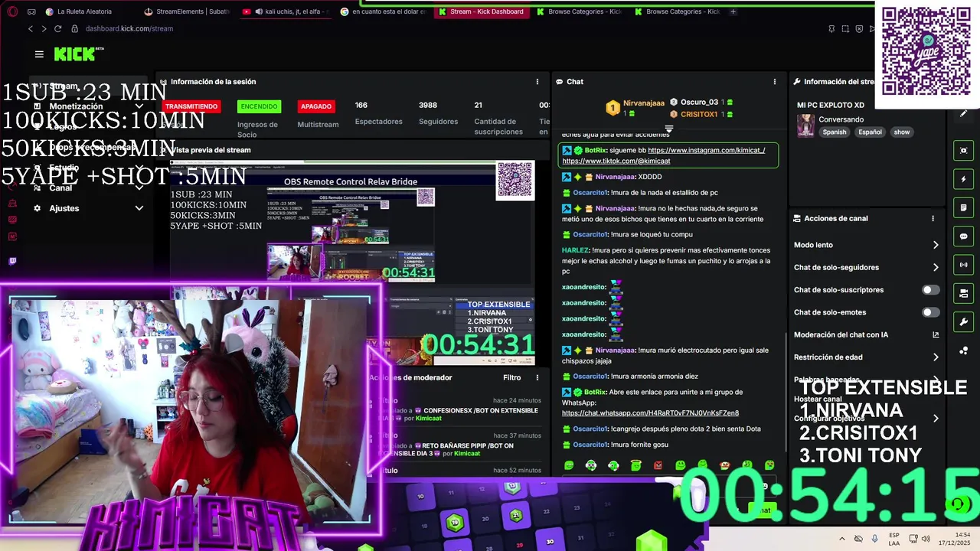The width and height of the screenshot is (980, 551).
Task: Open Acciones de moderador three-dot menu
Action: point(537,377)
